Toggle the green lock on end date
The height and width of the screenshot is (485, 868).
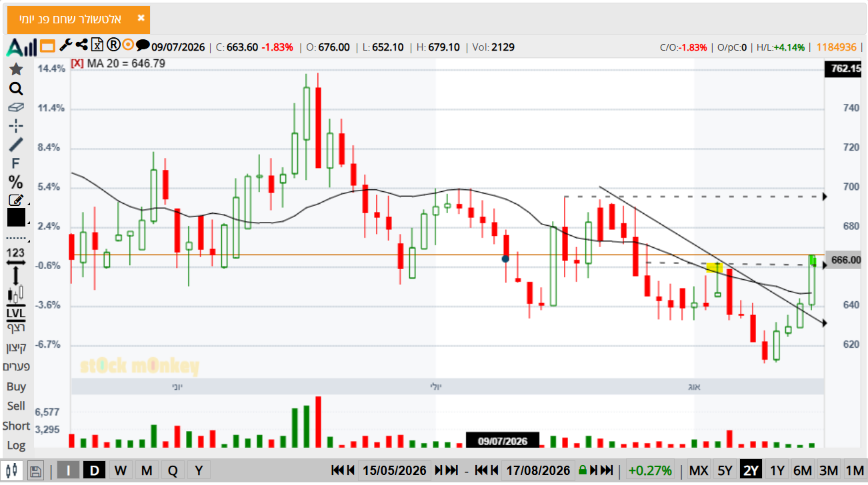tap(583, 470)
